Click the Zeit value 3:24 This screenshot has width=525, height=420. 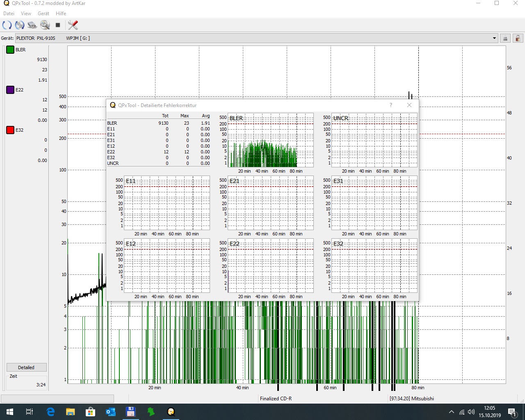point(41,385)
